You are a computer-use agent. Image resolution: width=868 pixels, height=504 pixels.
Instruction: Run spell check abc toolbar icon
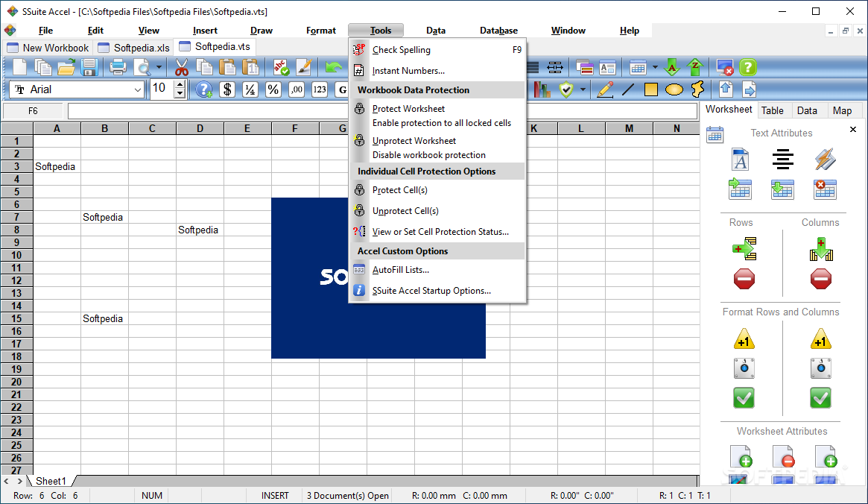point(281,68)
